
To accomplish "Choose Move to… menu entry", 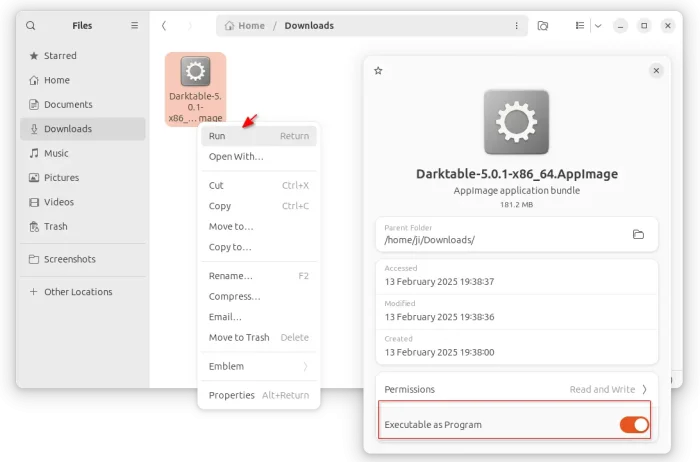I will tap(259, 226).
